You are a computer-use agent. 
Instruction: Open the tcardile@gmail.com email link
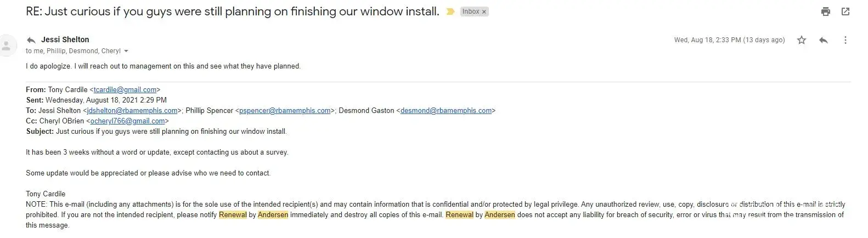coord(125,90)
